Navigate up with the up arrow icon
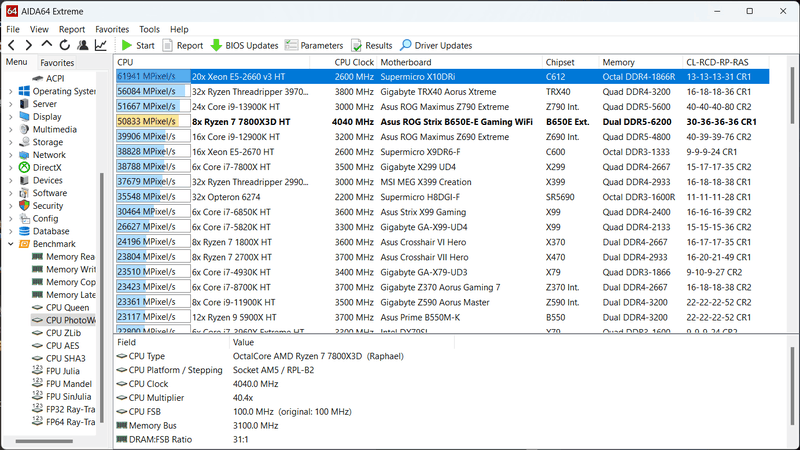The image size is (800, 450). pos(46,45)
